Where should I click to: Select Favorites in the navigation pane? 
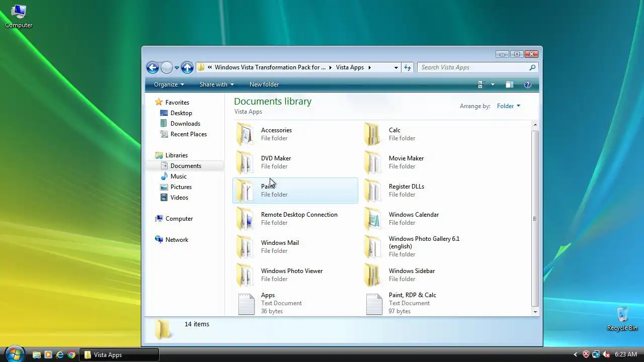coord(177,103)
